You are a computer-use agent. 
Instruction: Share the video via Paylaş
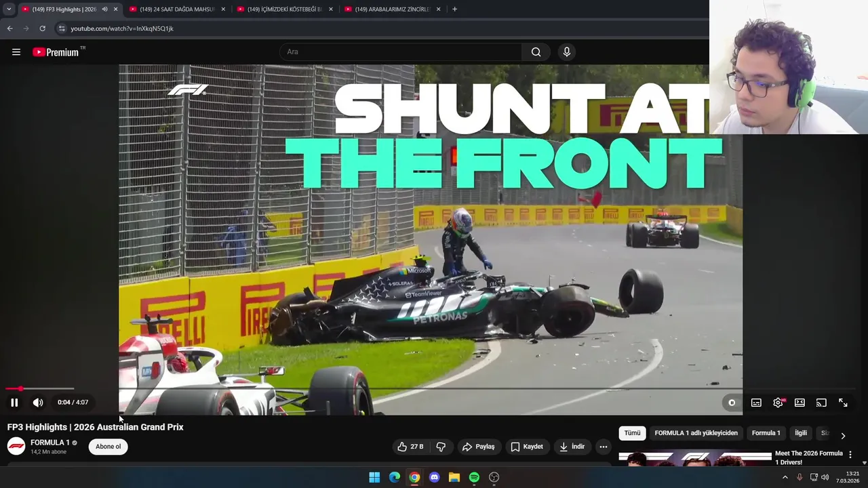[x=479, y=447]
